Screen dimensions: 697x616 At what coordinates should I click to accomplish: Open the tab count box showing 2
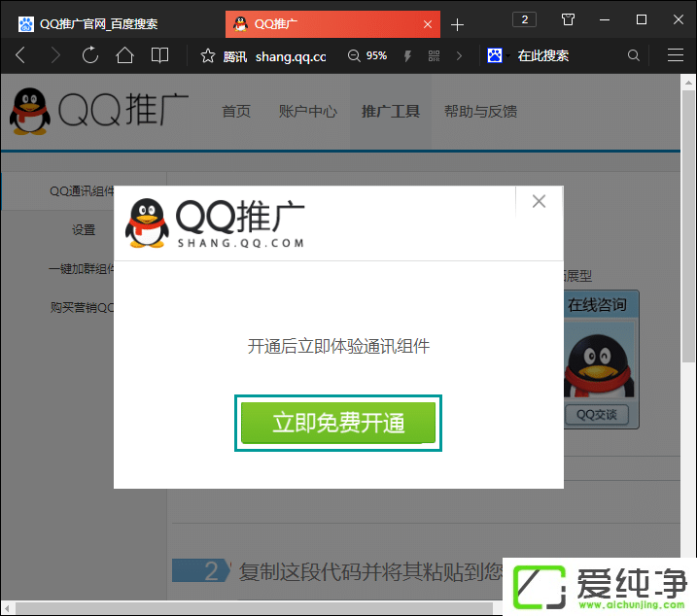coord(524,19)
